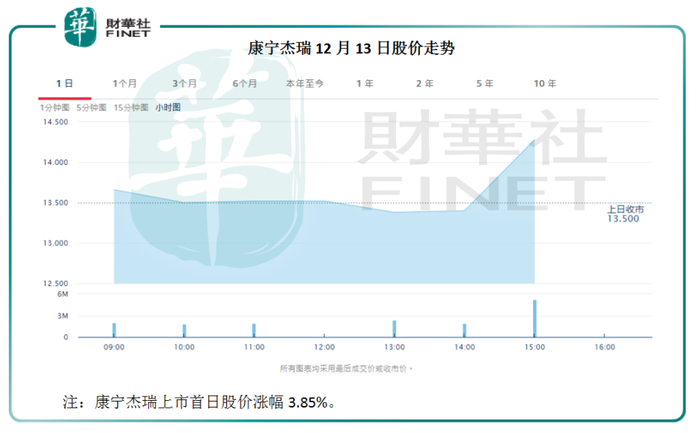Open the 3个月 range tab

pyautogui.click(x=184, y=83)
